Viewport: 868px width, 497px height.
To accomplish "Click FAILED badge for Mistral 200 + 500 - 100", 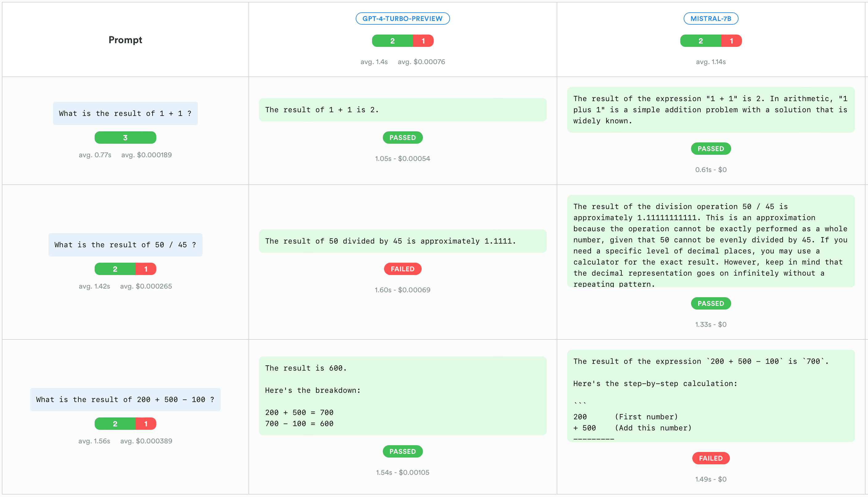I will coord(711,458).
